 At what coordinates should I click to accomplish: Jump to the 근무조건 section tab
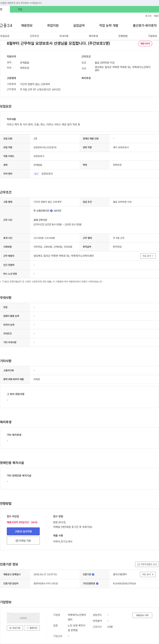34,36
